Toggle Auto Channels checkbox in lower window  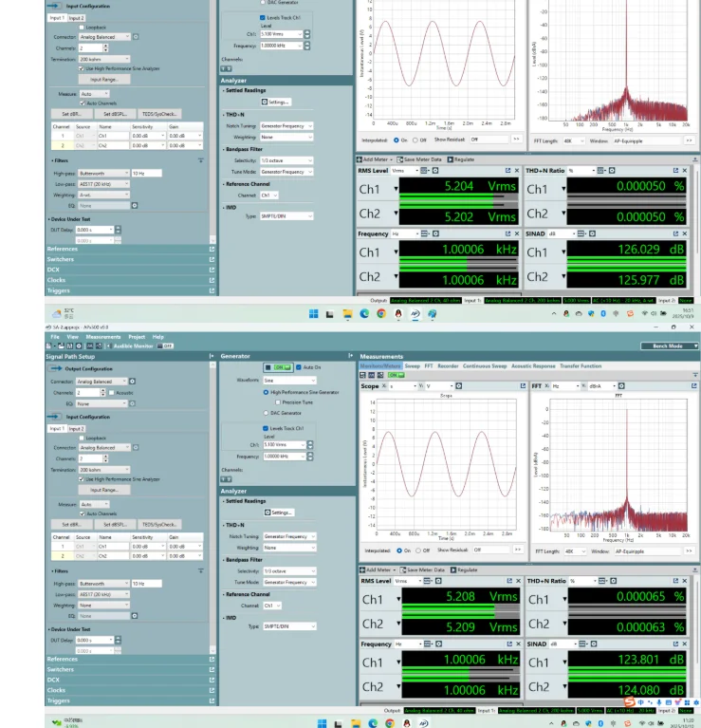(83, 513)
